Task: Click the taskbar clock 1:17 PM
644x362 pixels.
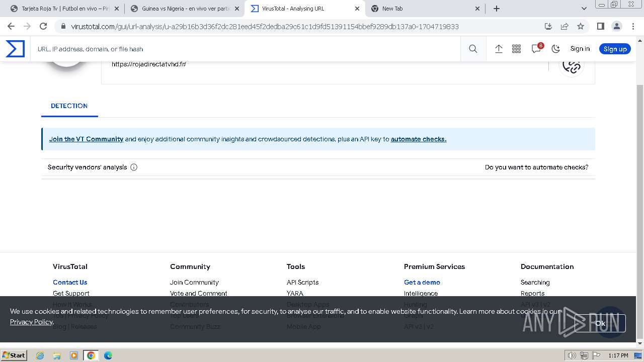Action: click(618, 355)
